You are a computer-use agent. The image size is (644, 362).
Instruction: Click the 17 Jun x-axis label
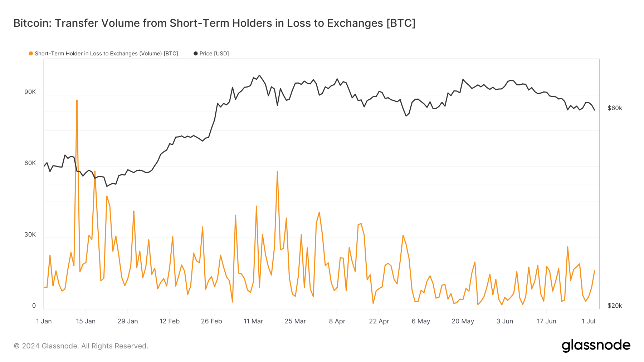tap(546, 321)
